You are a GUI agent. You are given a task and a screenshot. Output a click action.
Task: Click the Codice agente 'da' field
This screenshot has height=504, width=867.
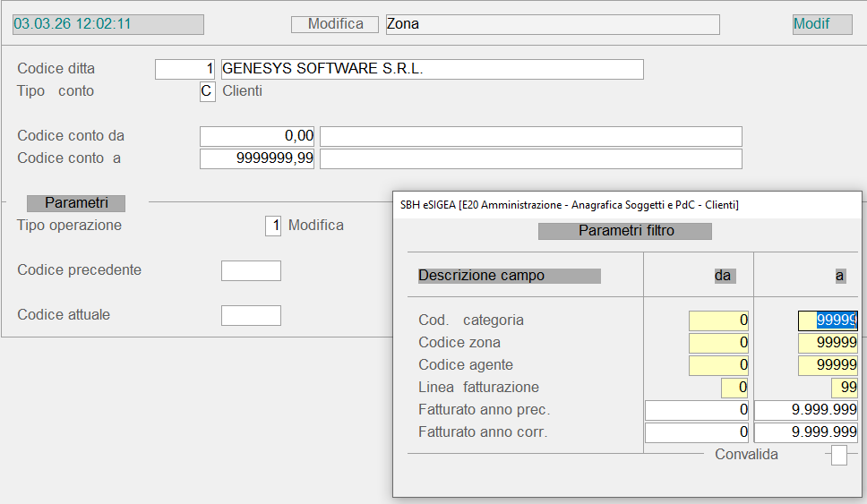pyautogui.click(x=718, y=365)
